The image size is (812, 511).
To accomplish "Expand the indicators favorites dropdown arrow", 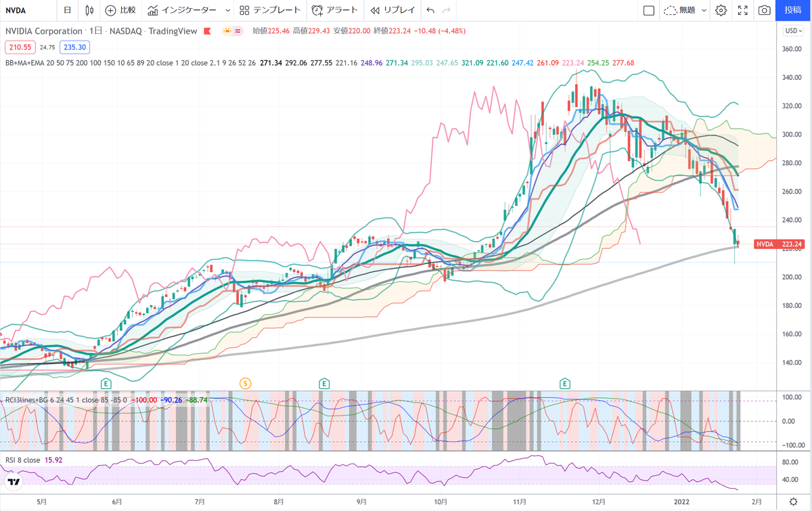I will (x=227, y=10).
